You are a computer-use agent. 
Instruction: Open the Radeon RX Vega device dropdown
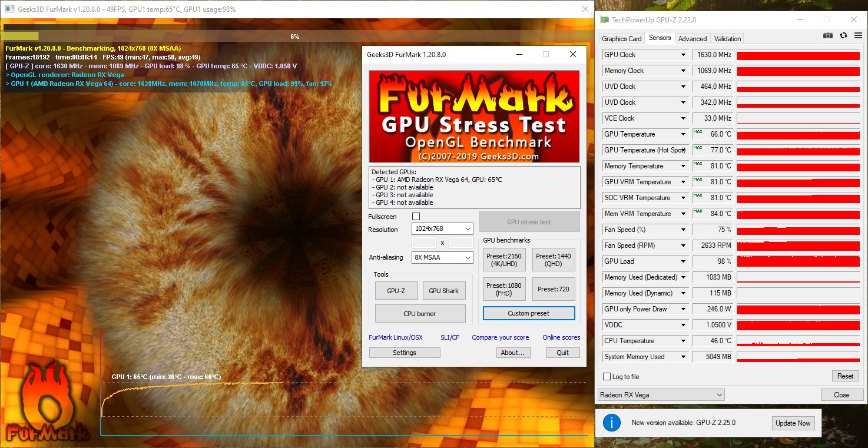coord(661,394)
